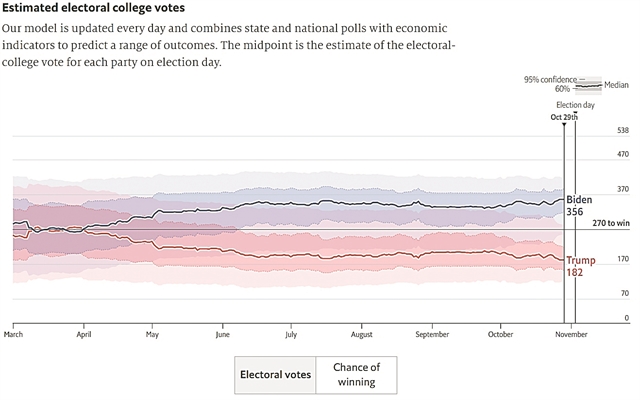640x400 pixels.
Task: Click October on the time axis
Action: [x=500, y=336]
